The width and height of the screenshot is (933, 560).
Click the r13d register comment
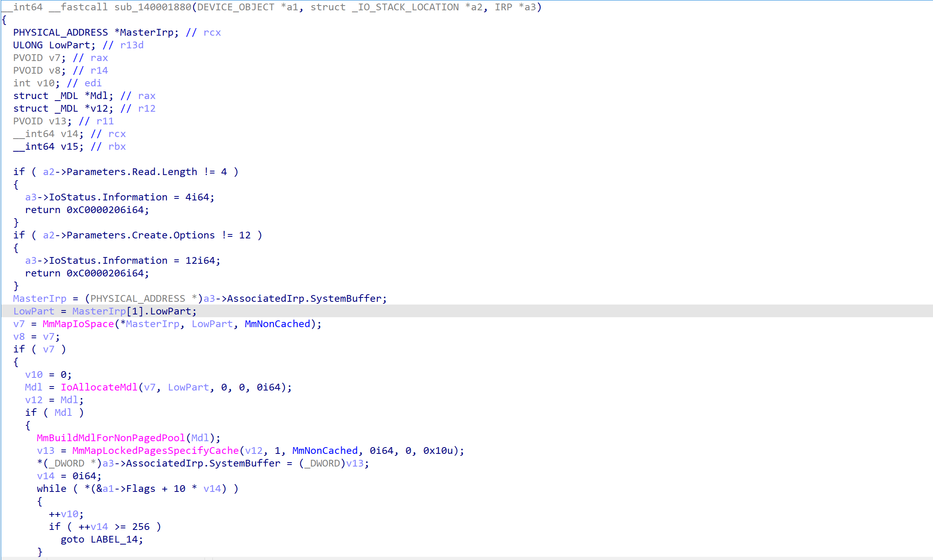(132, 45)
